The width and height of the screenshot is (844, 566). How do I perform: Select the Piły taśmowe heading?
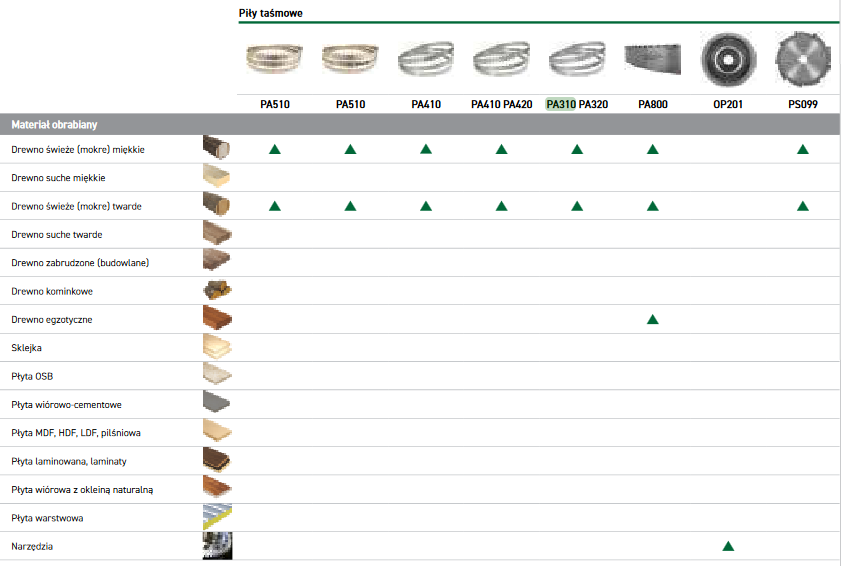(x=270, y=13)
